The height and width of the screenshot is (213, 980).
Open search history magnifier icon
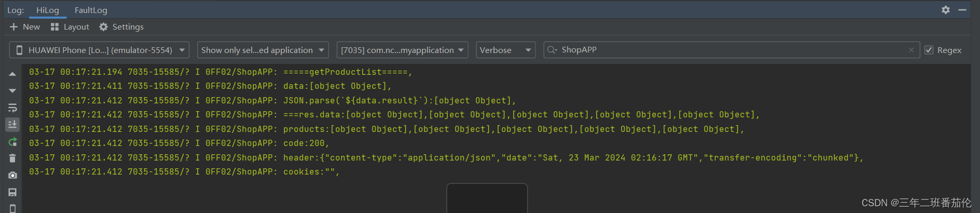(x=552, y=50)
